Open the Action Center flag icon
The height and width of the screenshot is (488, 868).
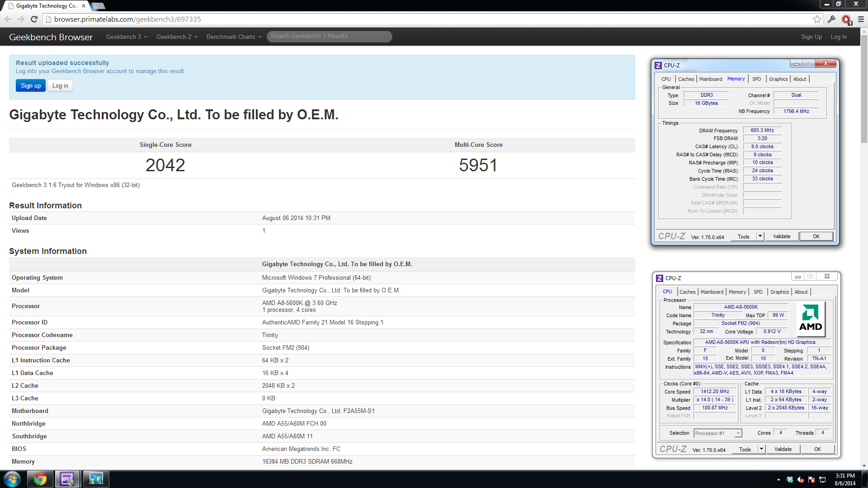(x=811, y=479)
